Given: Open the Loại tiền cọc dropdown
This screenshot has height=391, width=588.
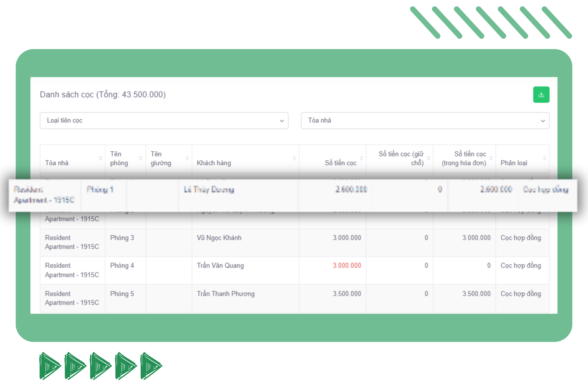Looking at the screenshot, I should click(164, 121).
